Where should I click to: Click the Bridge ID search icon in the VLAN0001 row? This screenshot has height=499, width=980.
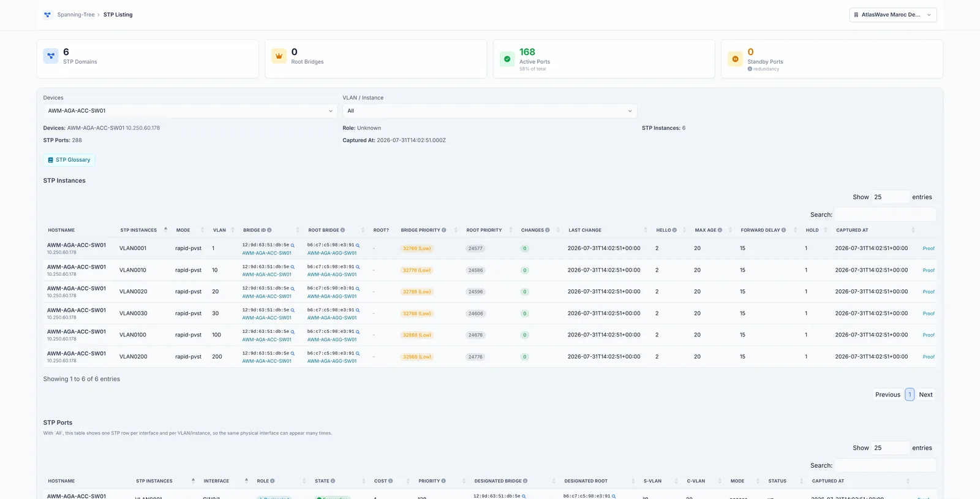click(293, 245)
